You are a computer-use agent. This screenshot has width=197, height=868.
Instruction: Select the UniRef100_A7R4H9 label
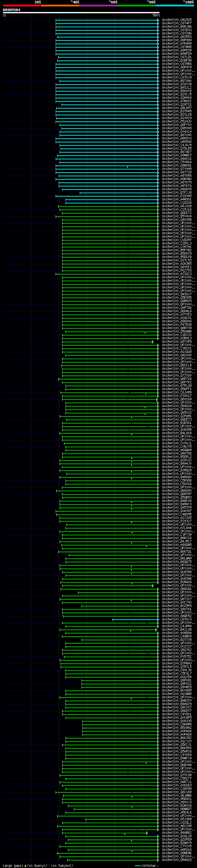[x=177, y=43]
